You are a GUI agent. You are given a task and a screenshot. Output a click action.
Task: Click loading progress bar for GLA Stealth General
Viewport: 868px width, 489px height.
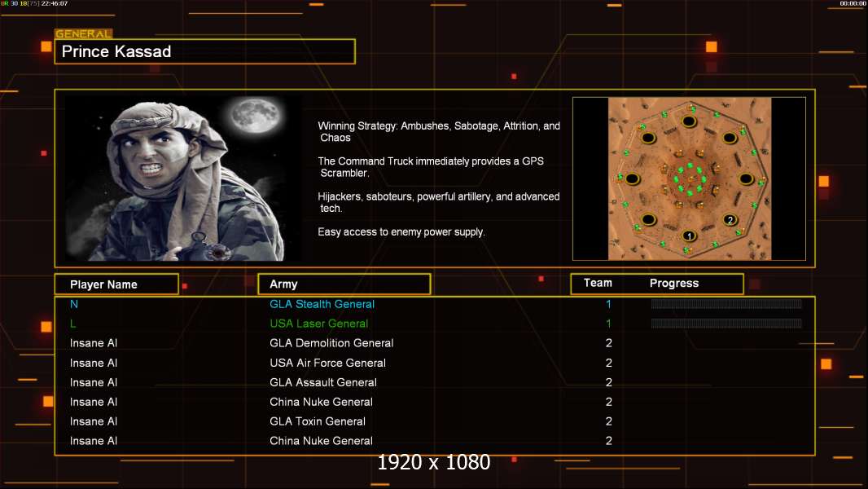pyautogui.click(x=726, y=303)
